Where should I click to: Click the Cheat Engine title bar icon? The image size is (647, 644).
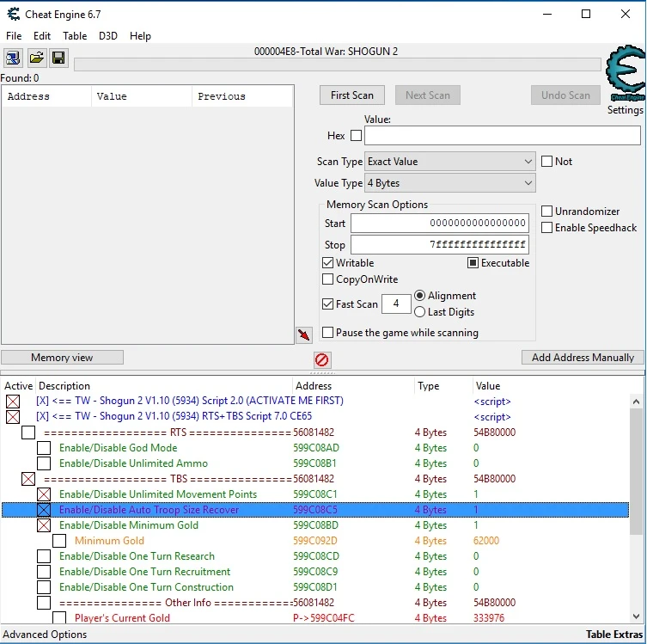[14, 14]
